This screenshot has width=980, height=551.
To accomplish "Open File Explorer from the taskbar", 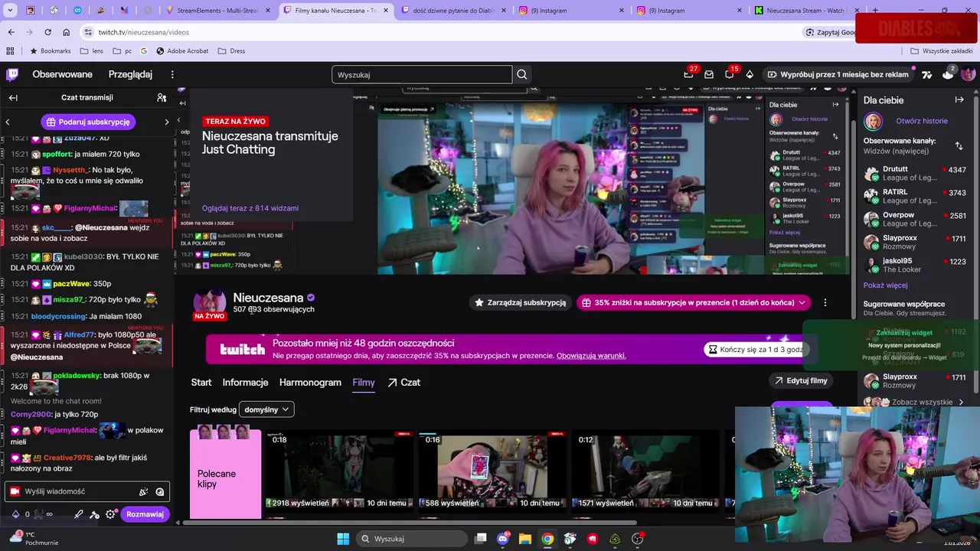I will point(525,539).
